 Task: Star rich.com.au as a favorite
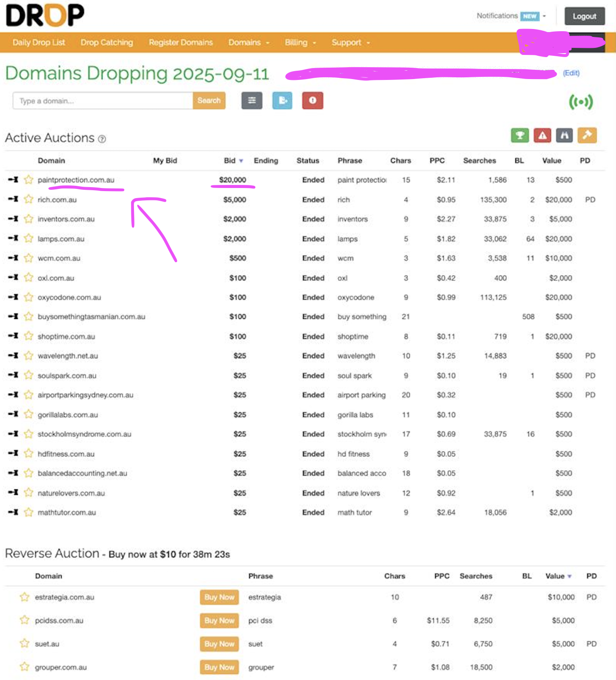click(x=29, y=199)
